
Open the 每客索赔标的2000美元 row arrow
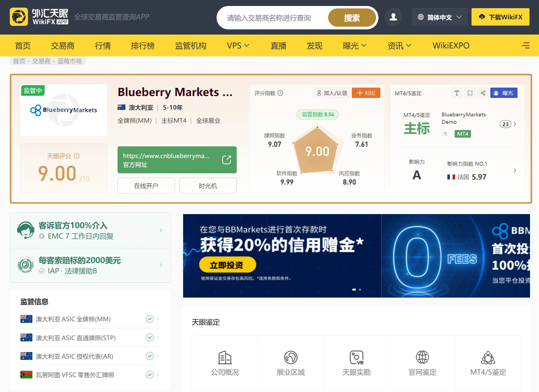pos(161,265)
